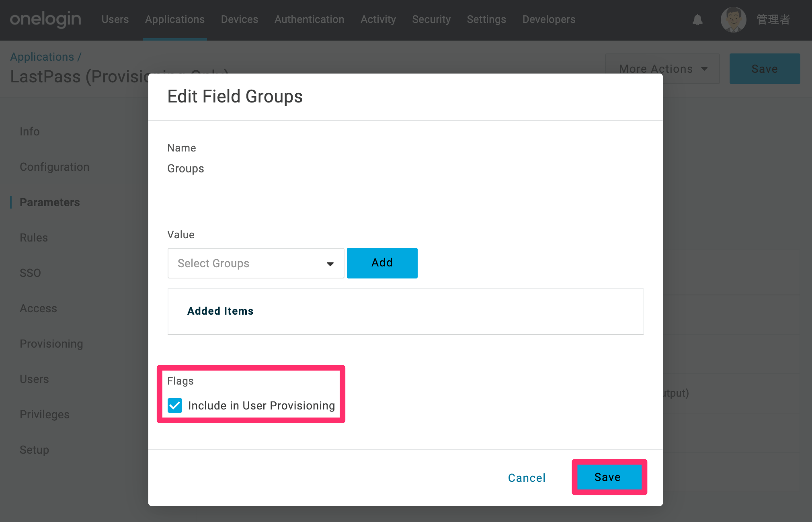Click the page-level Save button at top right
The height and width of the screenshot is (522, 812).
click(765, 69)
